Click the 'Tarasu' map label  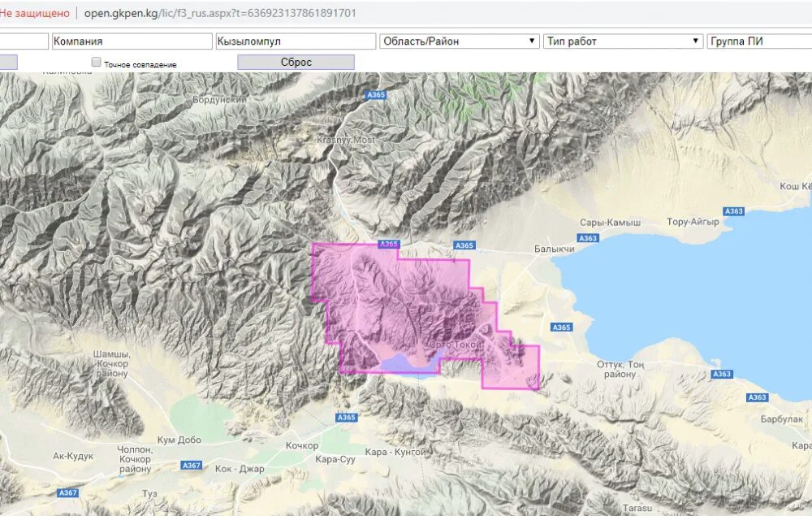point(637,508)
